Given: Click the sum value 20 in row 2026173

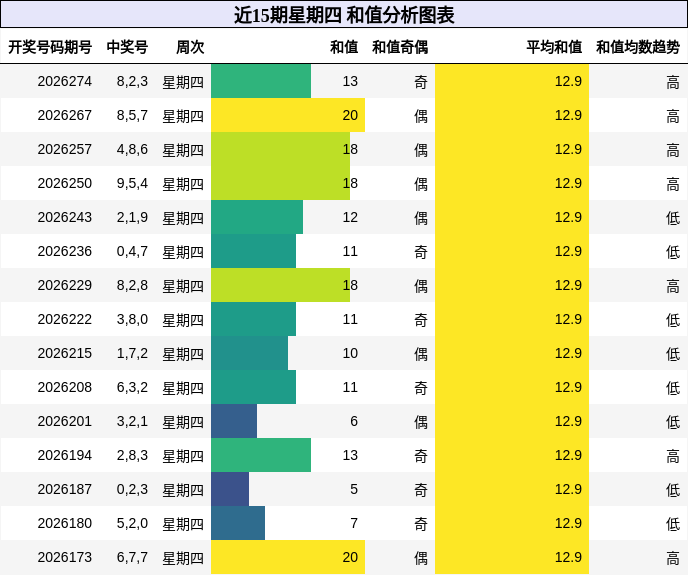Looking at the screenshot, I should click(x=350, y=557).
